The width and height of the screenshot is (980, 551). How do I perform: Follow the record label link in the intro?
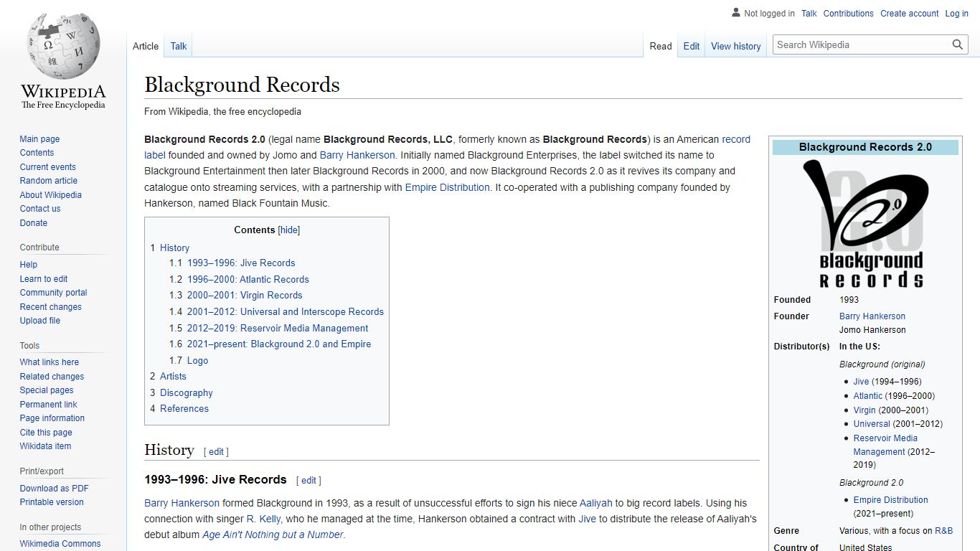coord(736,139)
